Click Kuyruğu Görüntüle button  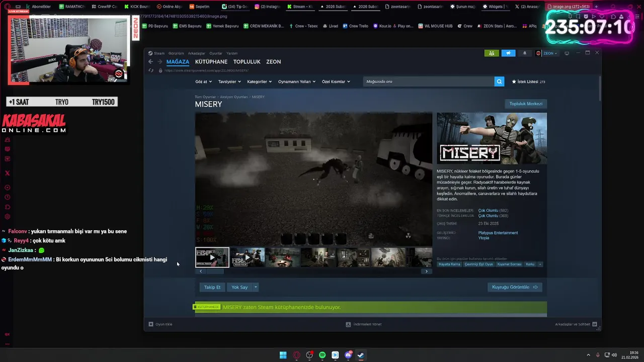515,287
